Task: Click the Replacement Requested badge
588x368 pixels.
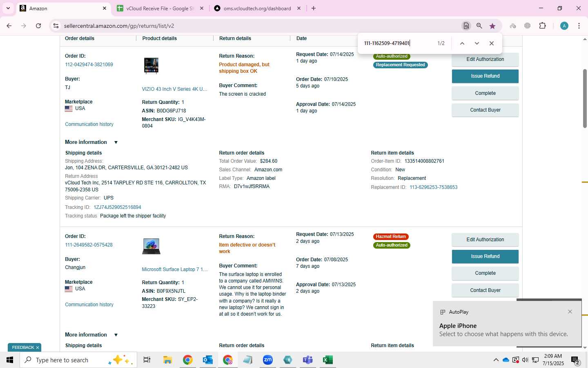Action: 400,65
